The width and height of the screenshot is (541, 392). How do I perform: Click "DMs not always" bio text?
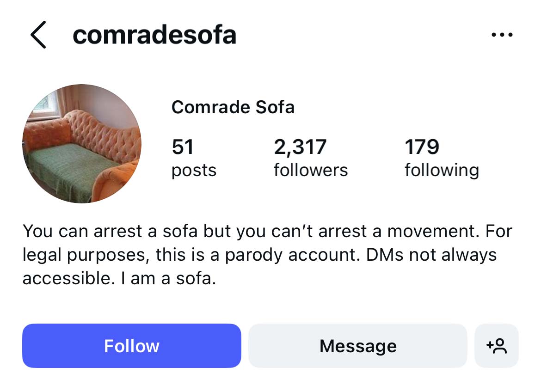coord(431,255)
